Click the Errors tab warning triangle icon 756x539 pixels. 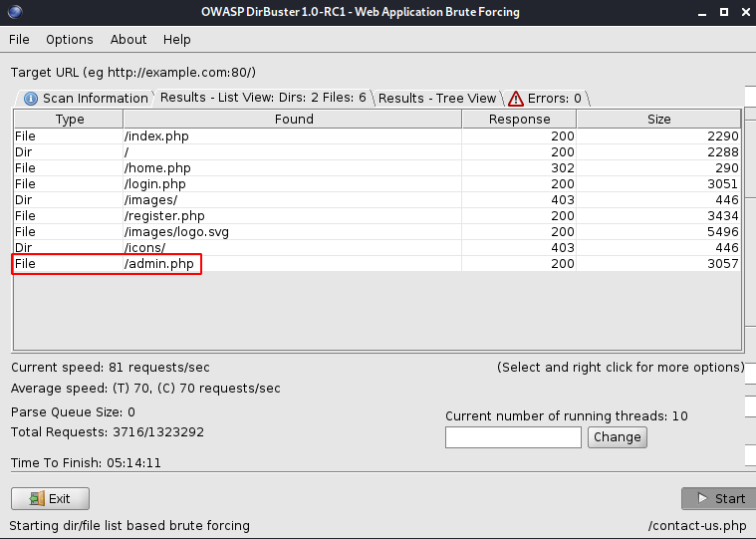[x=516, y=99]
